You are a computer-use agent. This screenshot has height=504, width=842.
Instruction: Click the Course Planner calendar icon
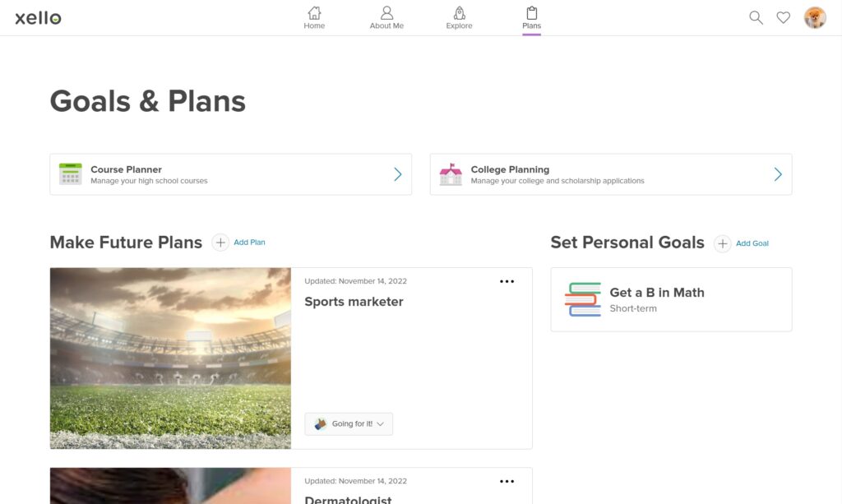coord(70,173)
